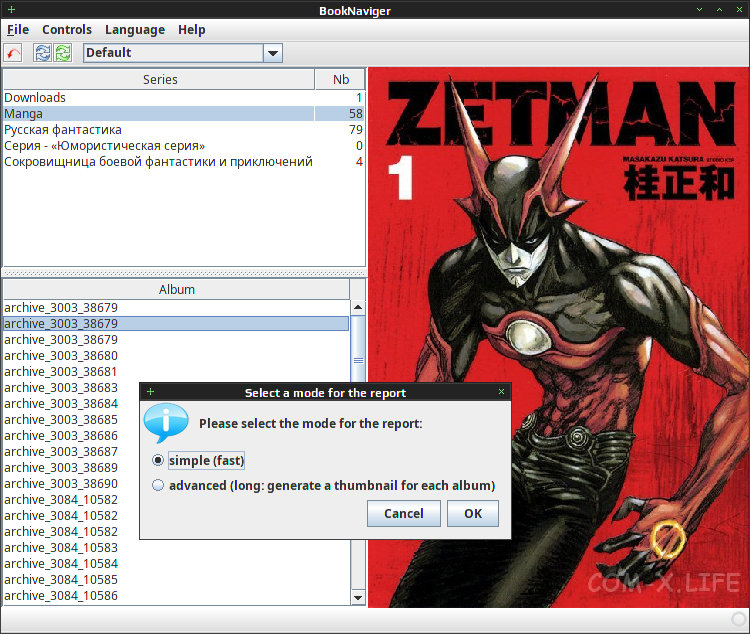Select album archive_3003_38680
The height and width of the screenshot is (634, 750).
pos(176,356)
